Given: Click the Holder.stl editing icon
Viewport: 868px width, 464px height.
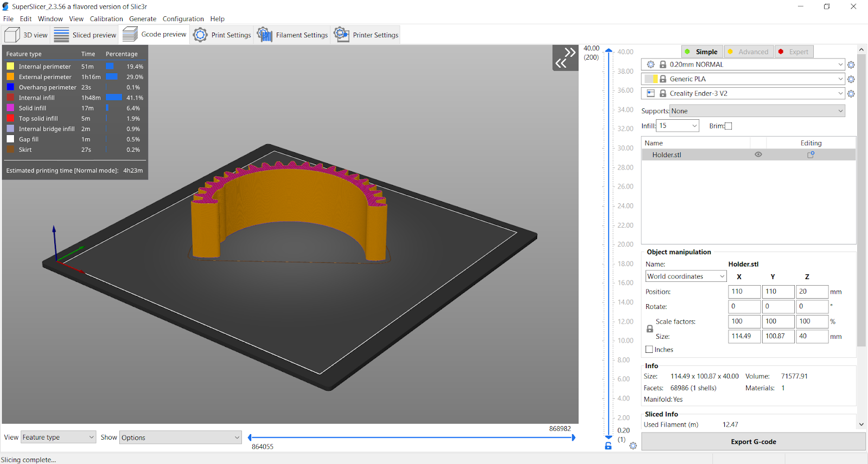Looking at the screenshot, I should pos(810,155).
